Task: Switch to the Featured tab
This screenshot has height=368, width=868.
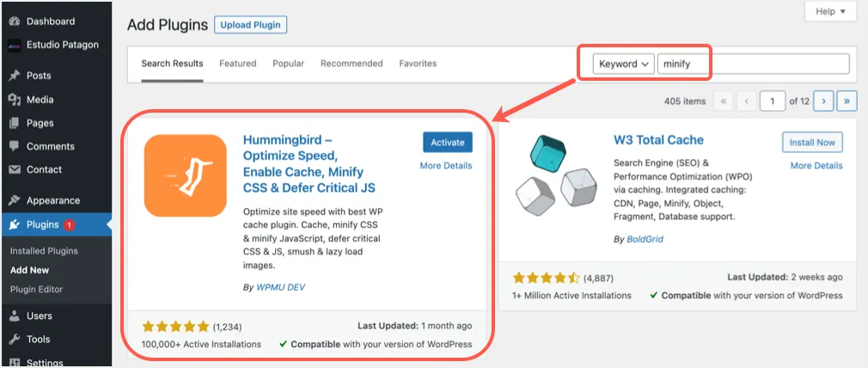Action: [237, 64]
